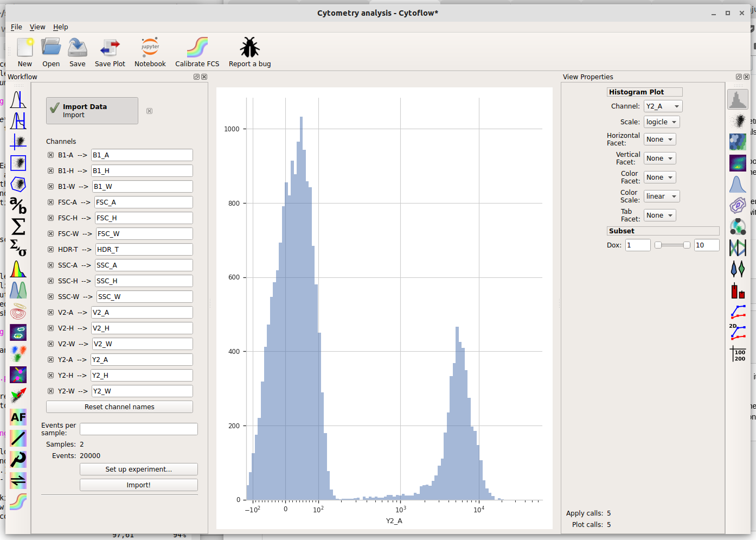Open the Tab Facet dropdown
Image resolution: width=756 pixels, height=540 pixels.
659,215
